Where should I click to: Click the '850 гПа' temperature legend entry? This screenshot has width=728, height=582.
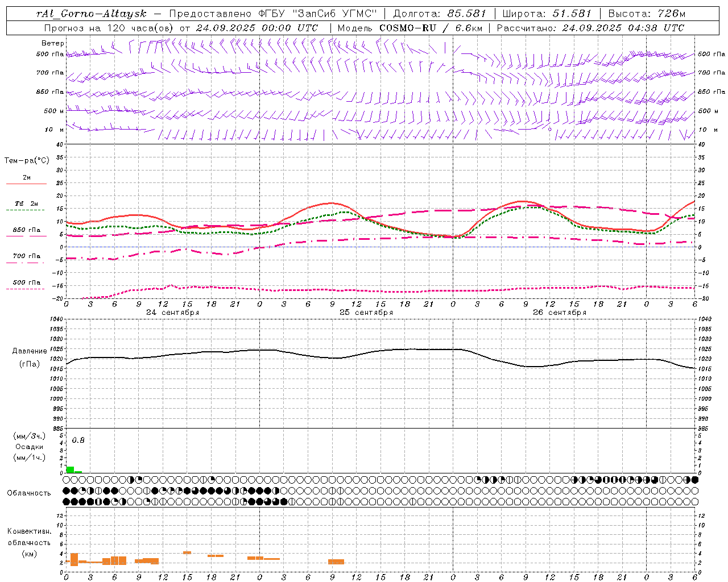[27, 230]
